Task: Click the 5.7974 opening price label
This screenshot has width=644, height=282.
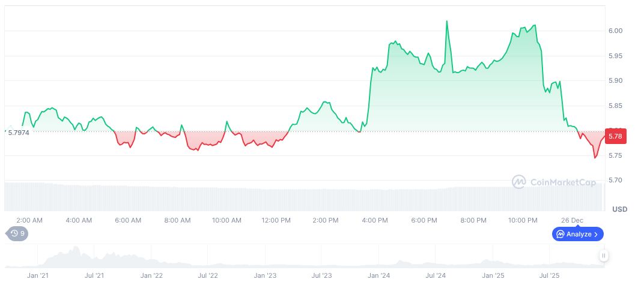Action: pos(19,132)
